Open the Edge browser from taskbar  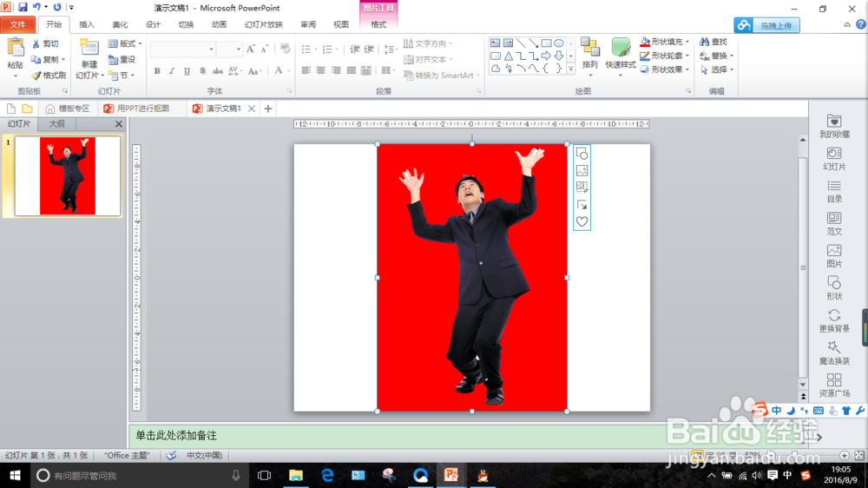[x=327, y=475]
